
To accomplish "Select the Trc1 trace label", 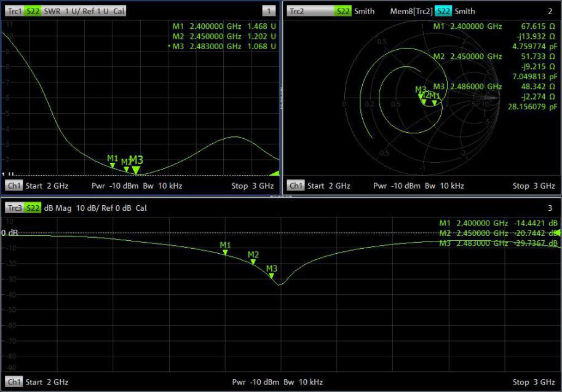I will (14, 11).
